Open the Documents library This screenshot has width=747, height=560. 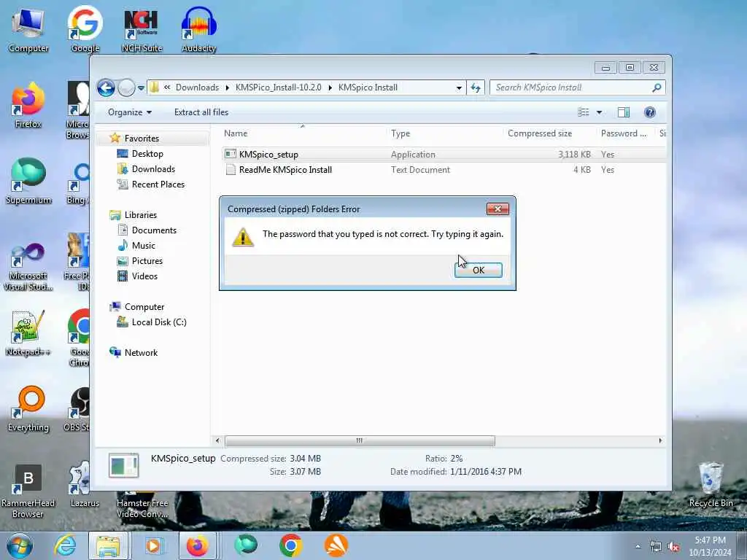(x=154, y=230)
